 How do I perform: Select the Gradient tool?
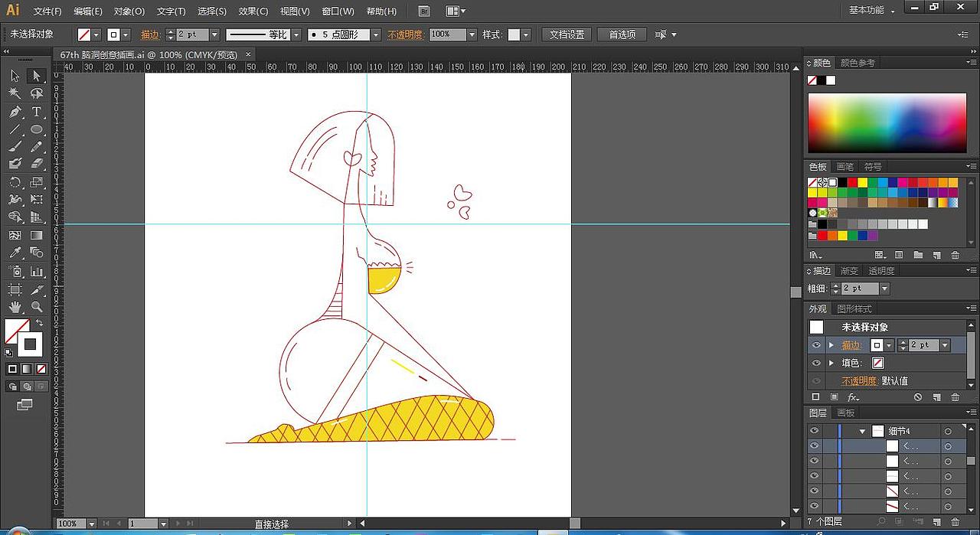36,235
